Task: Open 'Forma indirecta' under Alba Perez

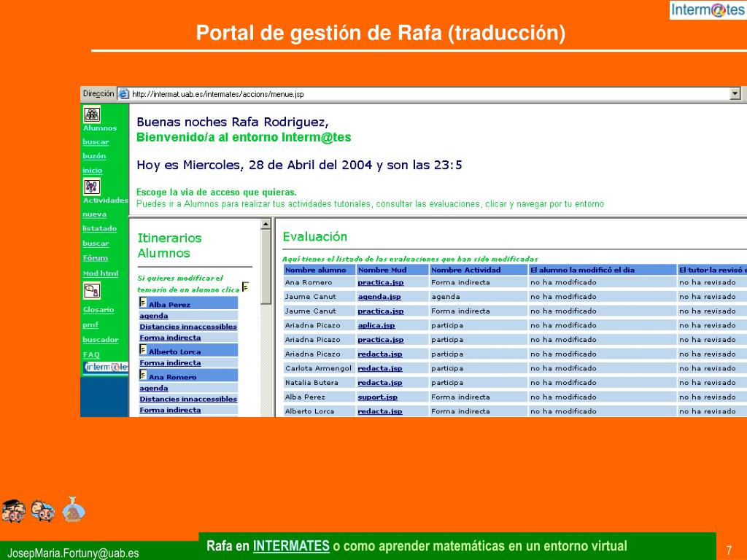Action: [x=170, y=338]
